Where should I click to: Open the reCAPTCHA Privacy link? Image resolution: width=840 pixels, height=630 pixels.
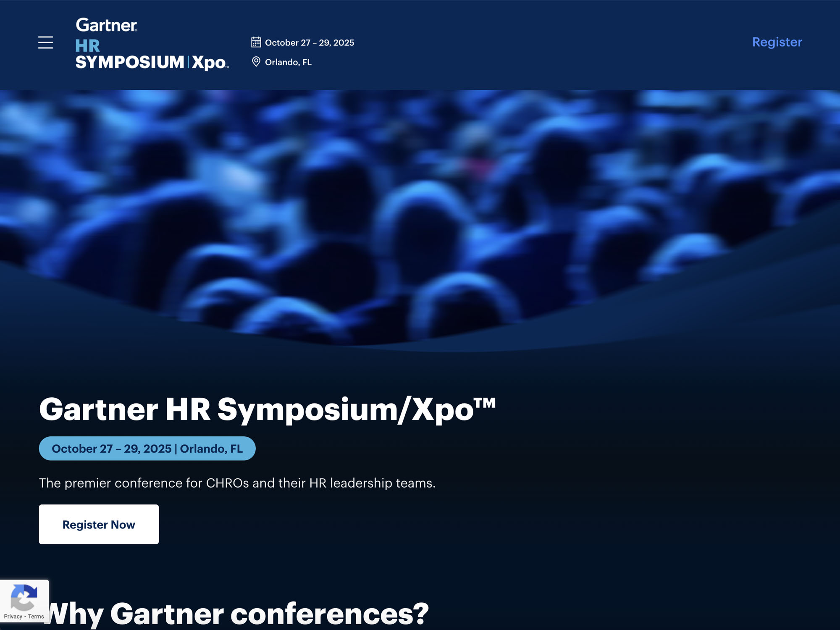(x=13, y=616)
